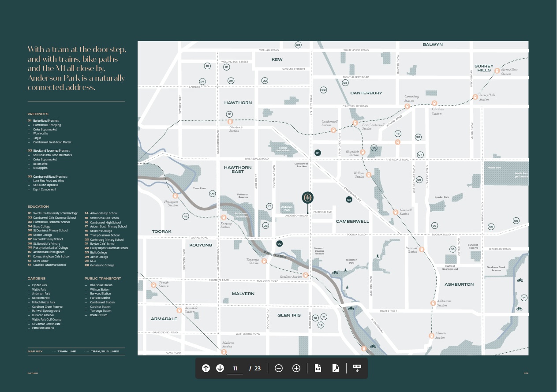This screenshot has height=392, width=557.
Task: Select the Ashburton Station train icon
Action: pos(433,303)
